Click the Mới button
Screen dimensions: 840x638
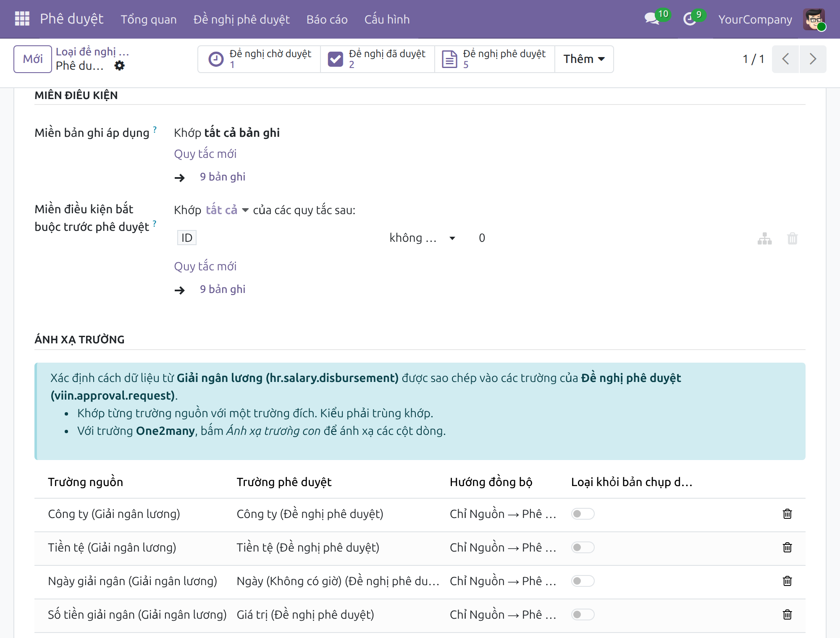tap(33, 59)
